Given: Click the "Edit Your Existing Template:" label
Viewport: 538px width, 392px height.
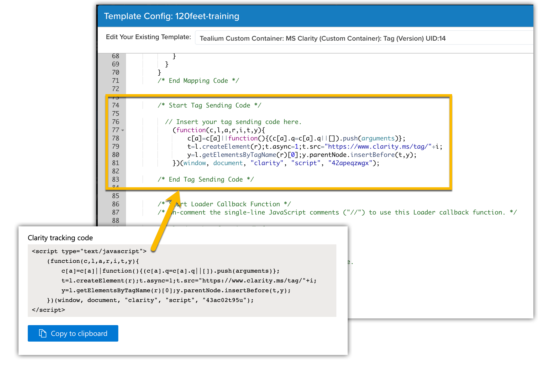Looking at the screenshot, I should 148,37.
